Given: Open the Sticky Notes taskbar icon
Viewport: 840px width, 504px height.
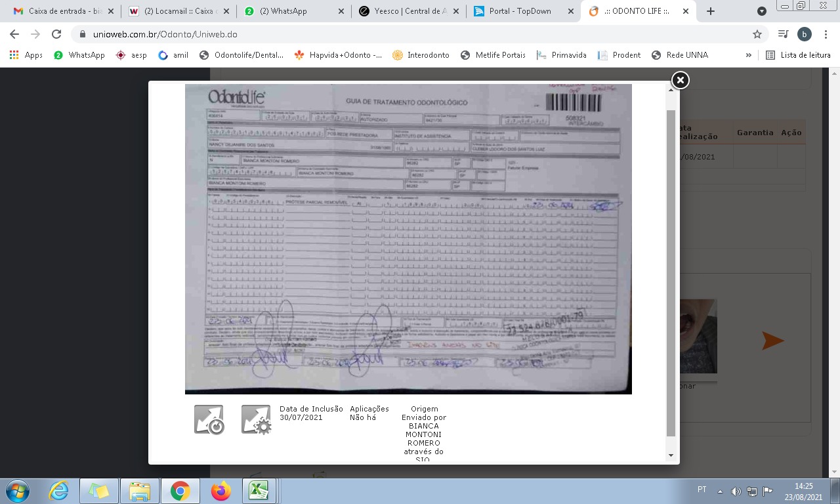Looking at the screenshot, I should 99,491.
